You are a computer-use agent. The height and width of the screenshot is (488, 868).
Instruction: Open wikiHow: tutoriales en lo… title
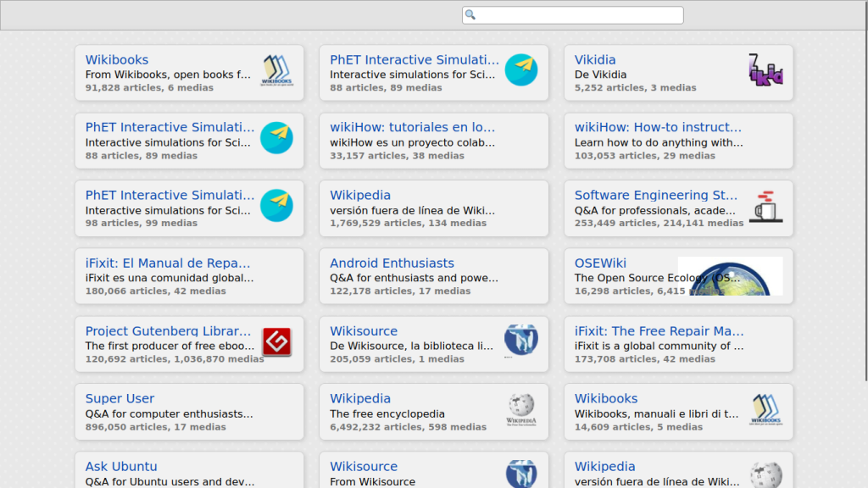pos(413,127)
